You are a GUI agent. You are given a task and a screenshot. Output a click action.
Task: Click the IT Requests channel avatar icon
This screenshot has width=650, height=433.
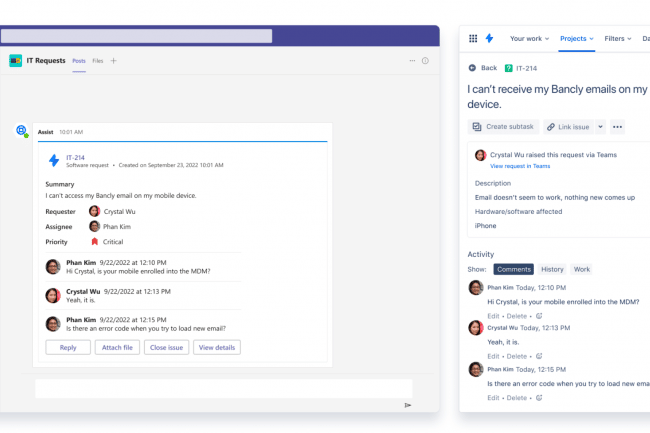coord(15,60)
